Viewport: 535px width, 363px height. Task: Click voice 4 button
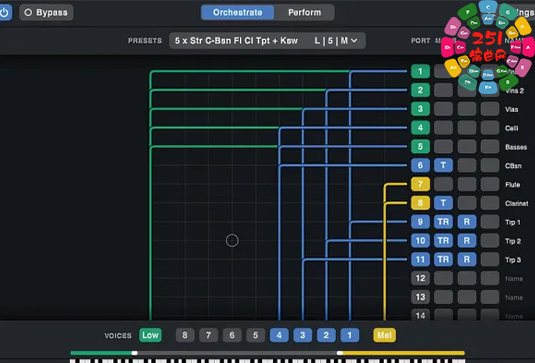(x=279, y=335)
